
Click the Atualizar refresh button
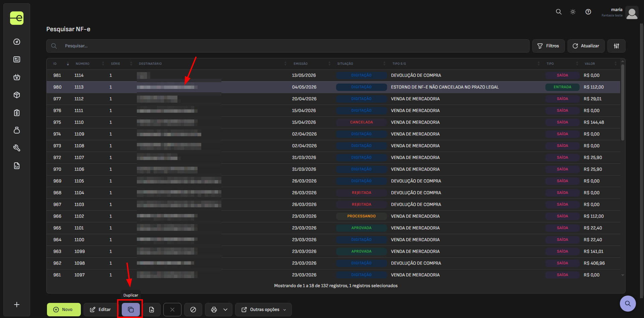tap(586, 46)
